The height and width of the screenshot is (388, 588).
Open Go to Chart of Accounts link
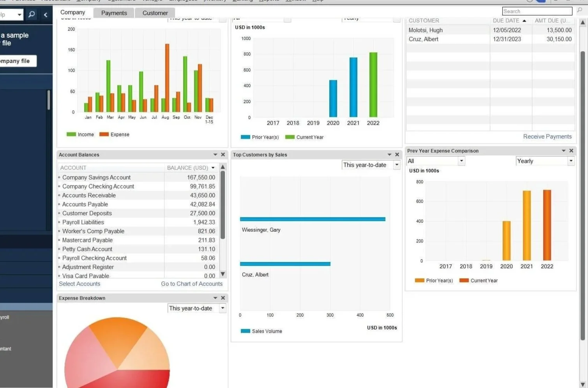click(x=192, y=284)
